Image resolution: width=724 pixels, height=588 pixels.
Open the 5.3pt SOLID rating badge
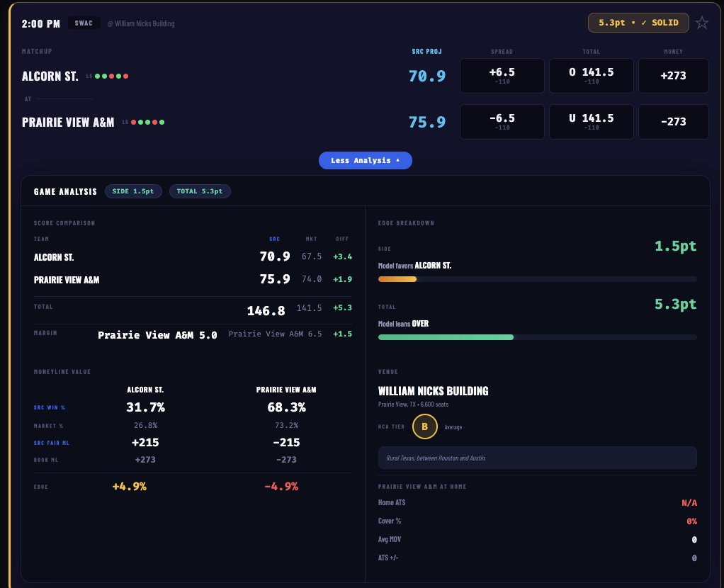pyautogui.click(x=638, y=23)
